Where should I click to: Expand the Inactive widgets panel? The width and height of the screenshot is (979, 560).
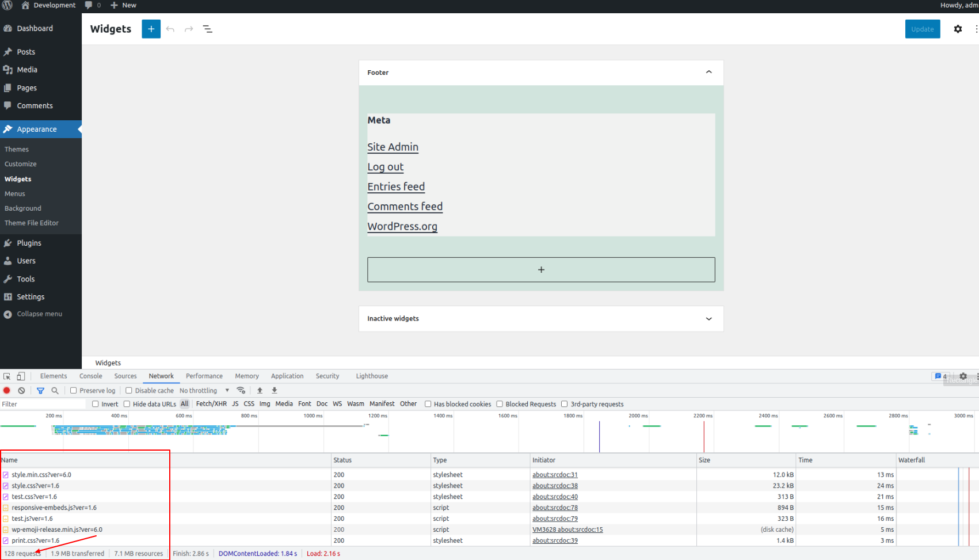[x=708, y=319]
